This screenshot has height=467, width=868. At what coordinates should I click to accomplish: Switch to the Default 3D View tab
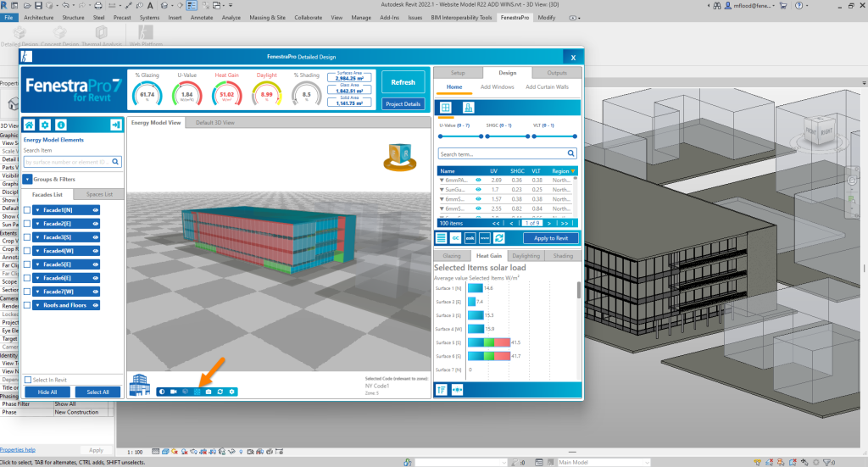click(x=214, y=123)
